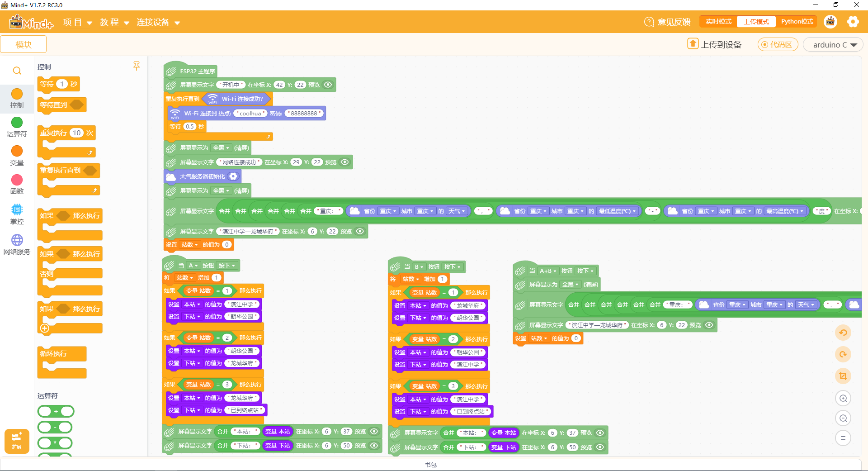Open the 连接设备 dropdown

[158, 22]
